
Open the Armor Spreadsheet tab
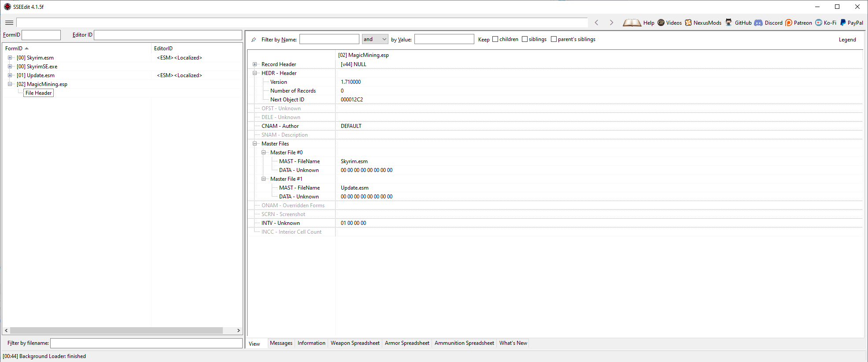407,343
